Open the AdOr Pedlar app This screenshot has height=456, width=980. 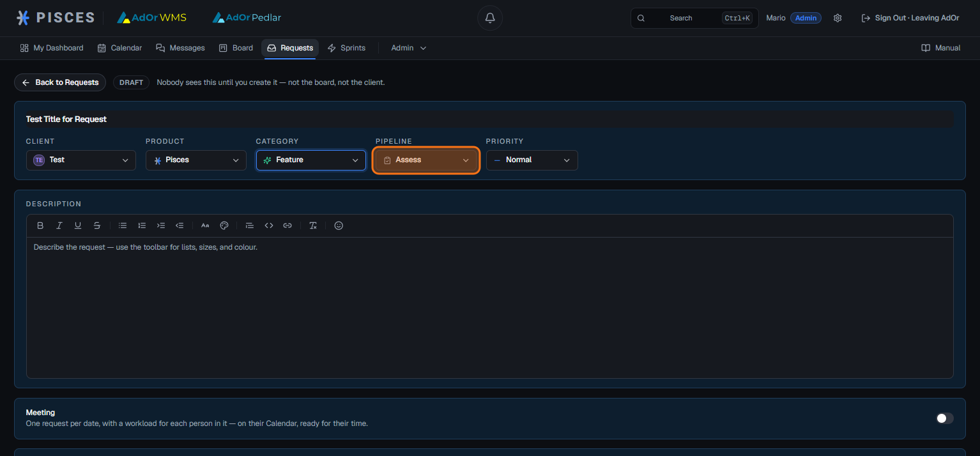pos(247,18)
